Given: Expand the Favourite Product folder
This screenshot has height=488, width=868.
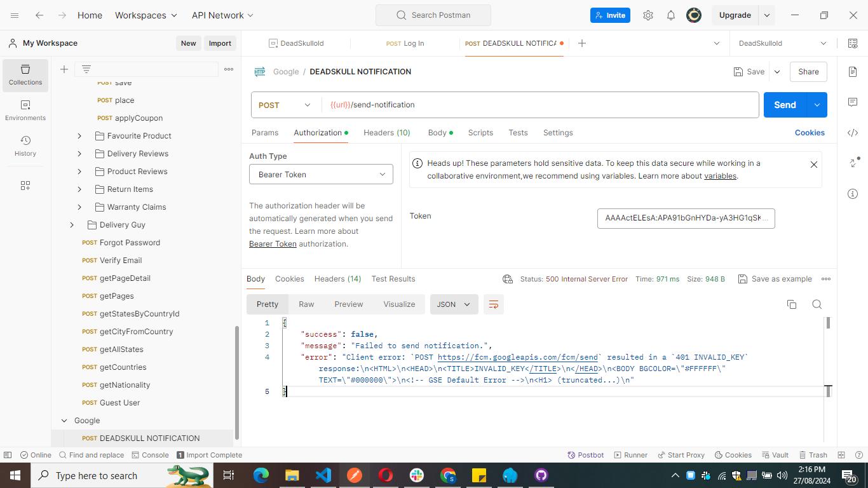Looking at the screenshot, I should [79, 136].
